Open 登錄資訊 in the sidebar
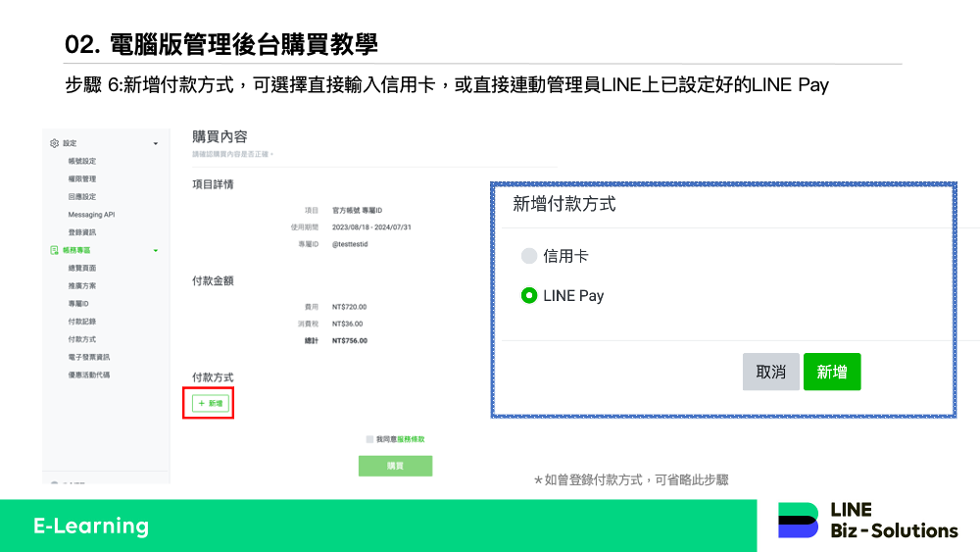This screenshot has height=552, width=980. click(x=82, y=232)
